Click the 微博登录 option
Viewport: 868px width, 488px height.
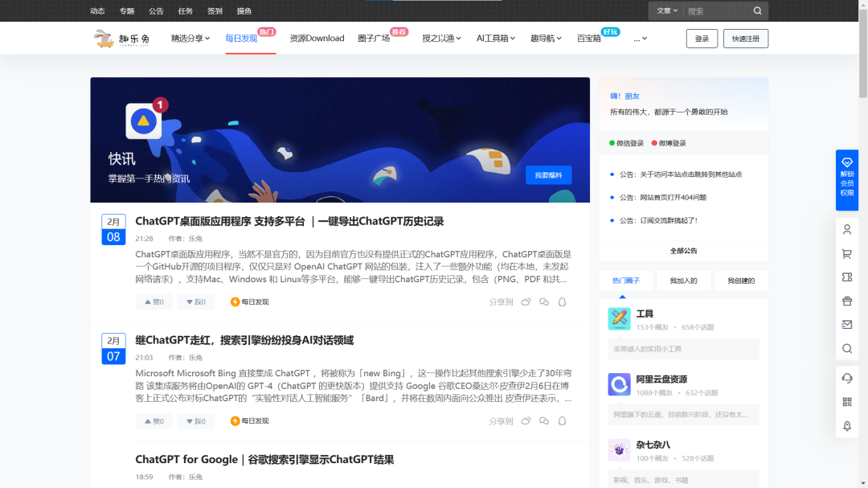click(x=669, y=143)
